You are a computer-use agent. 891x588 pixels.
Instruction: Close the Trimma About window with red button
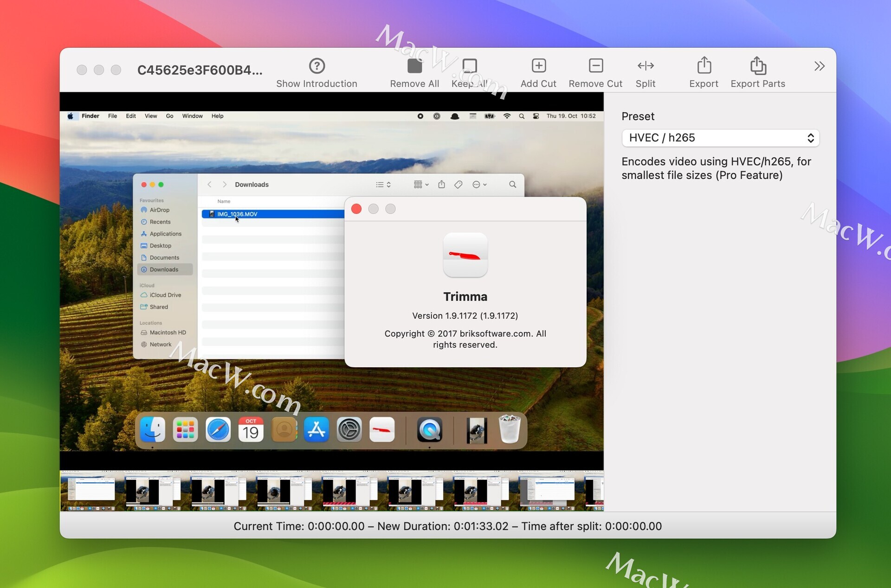356,209
